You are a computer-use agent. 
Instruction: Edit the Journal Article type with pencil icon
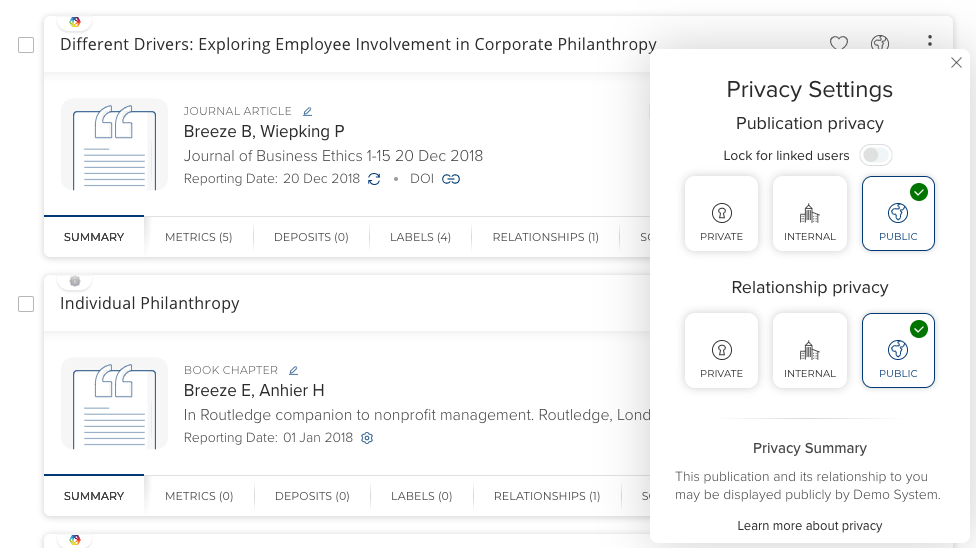tap(308, 112)
